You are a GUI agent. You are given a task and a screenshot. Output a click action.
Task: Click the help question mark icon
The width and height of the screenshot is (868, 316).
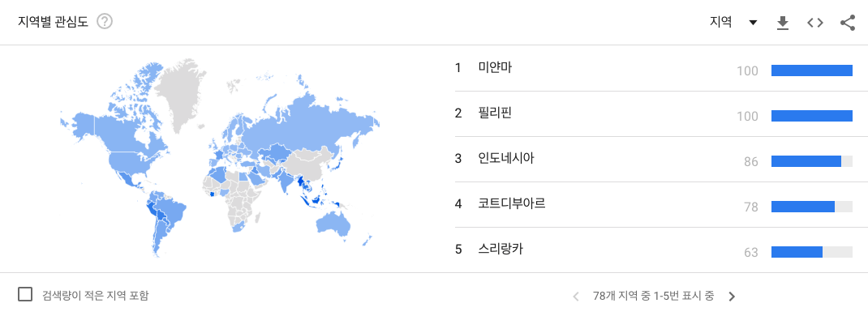105,22
